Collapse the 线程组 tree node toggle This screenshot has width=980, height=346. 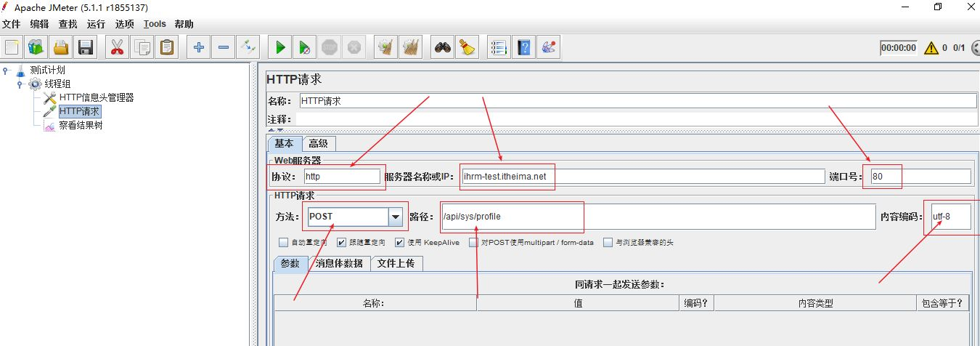[x=20, y=84]
